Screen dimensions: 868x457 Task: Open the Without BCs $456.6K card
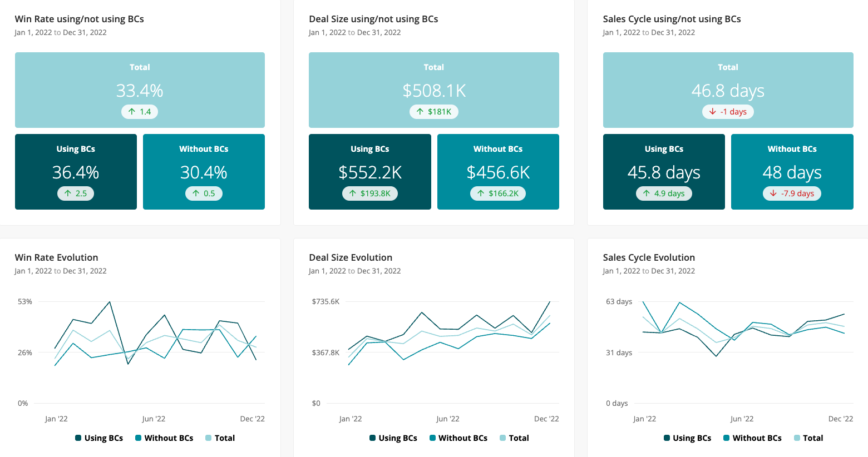click(498, 172)
